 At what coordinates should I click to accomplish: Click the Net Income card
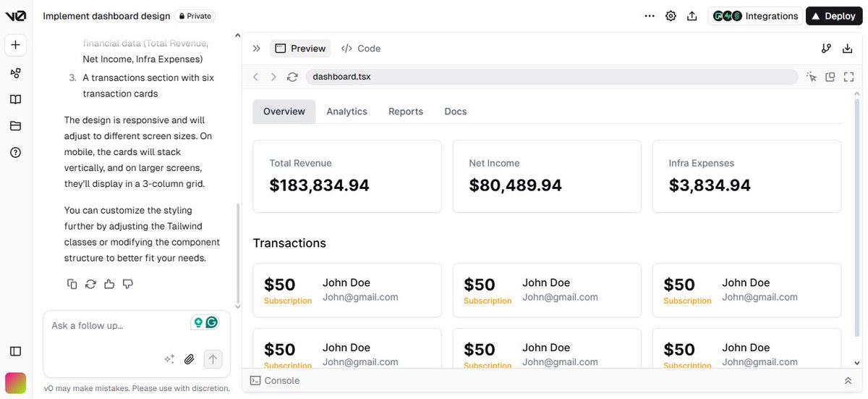(547, 176)
